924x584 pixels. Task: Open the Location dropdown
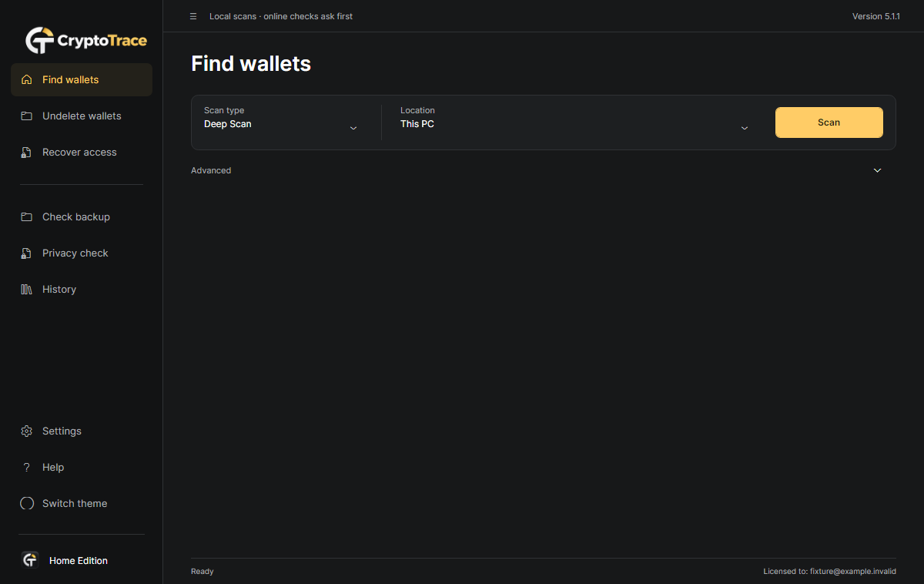point(574,122)
